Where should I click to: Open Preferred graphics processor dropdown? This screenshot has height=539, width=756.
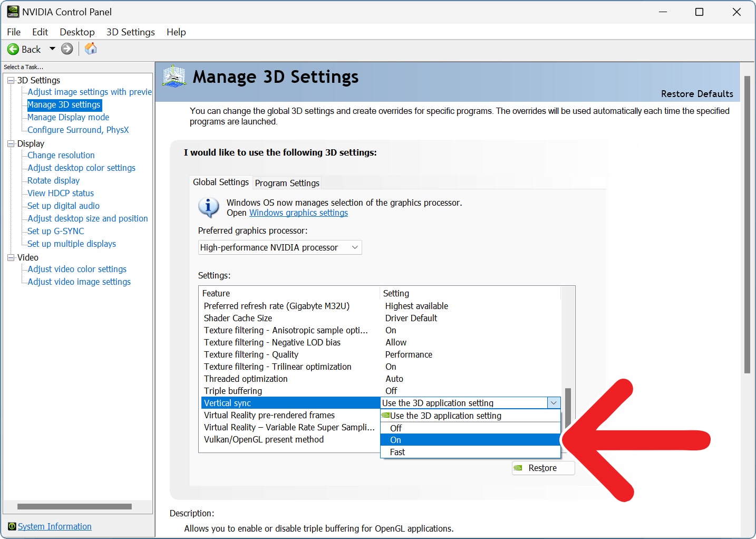(280, 247)
